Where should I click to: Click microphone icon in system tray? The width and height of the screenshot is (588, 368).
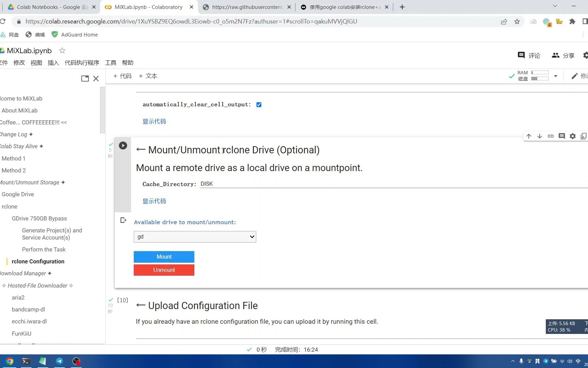click(x=521, y=361)
